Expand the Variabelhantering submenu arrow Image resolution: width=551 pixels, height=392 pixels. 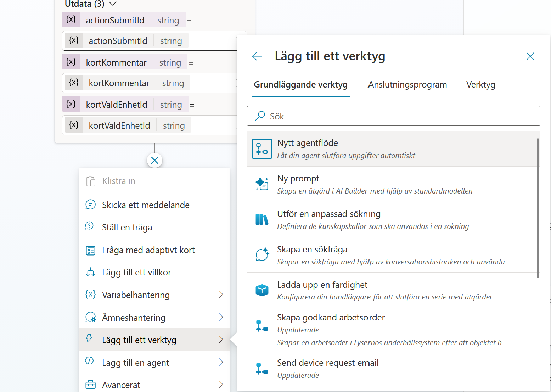tap(221, 295)
